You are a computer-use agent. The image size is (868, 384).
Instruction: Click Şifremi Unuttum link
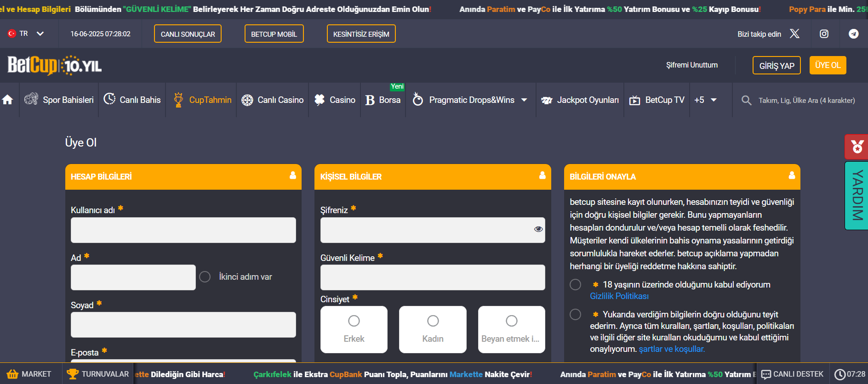click(692, 65)
